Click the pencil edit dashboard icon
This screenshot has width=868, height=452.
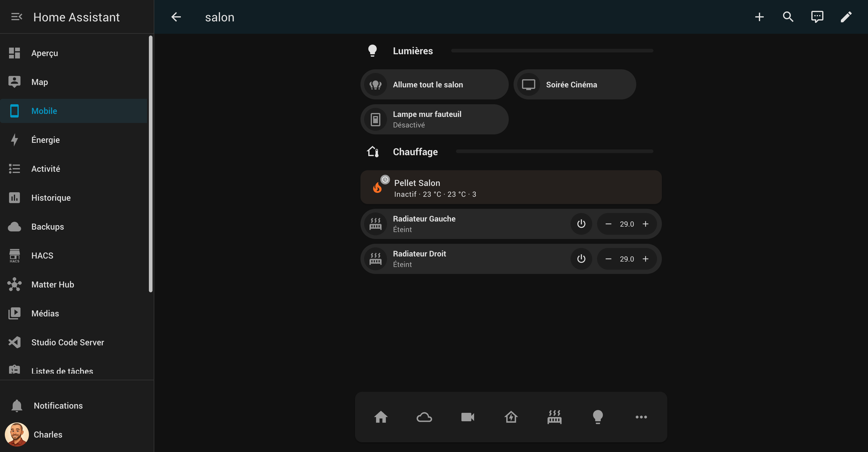pos(846,17)
